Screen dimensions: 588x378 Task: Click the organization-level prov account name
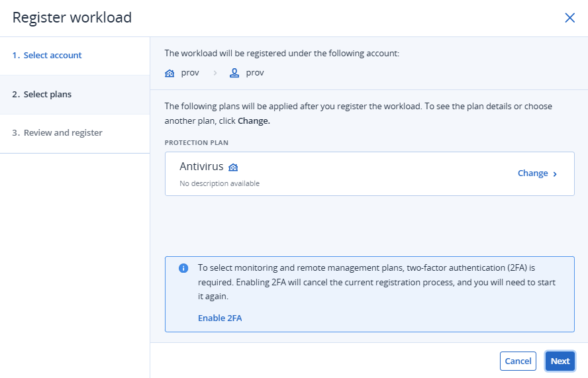point(190,73)
